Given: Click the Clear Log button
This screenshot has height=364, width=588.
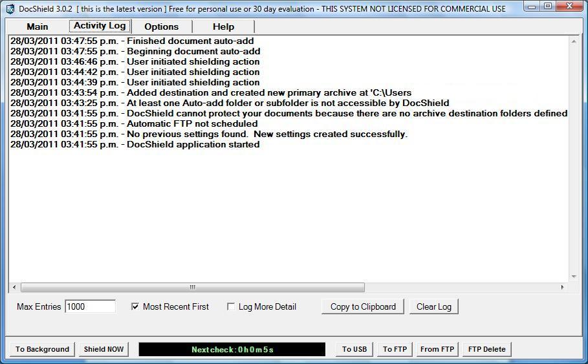Looking at the screenshot, I should (x=434, y=306).
